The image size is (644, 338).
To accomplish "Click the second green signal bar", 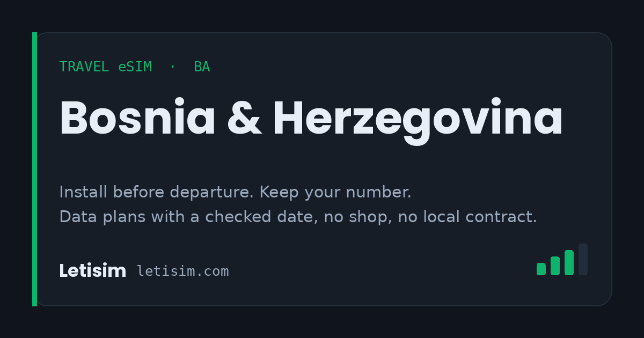I will (x=555, y=266).
